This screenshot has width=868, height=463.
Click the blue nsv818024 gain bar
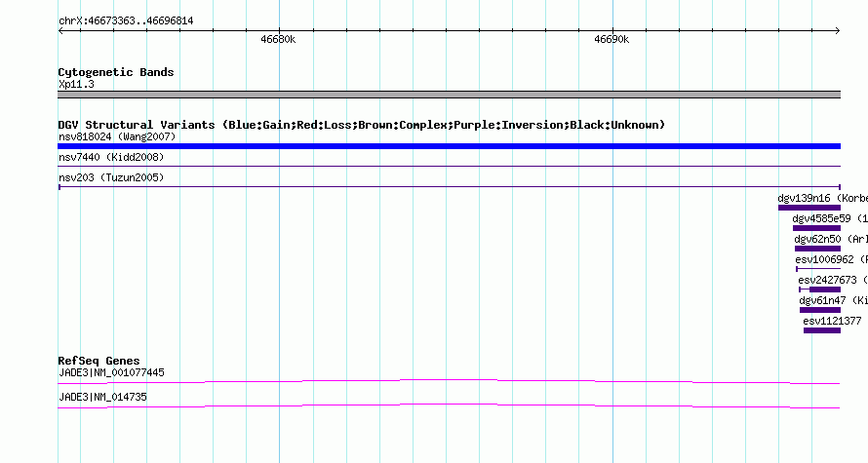449,146
